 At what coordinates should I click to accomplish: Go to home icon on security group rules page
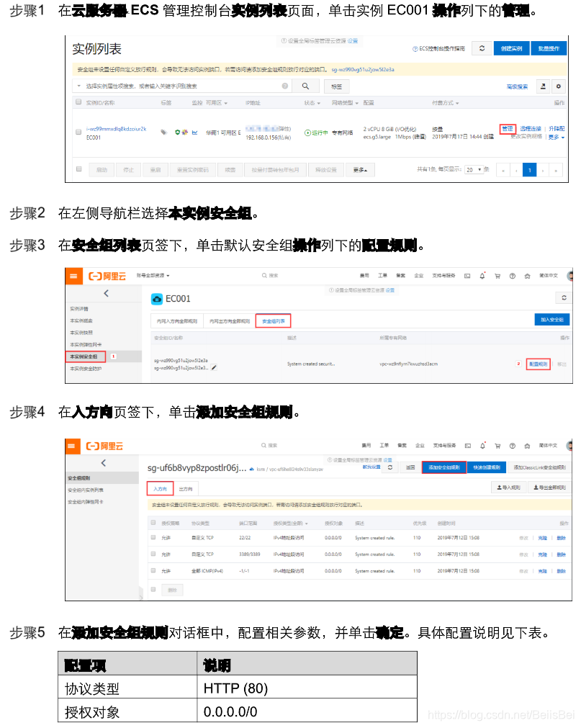527,446
